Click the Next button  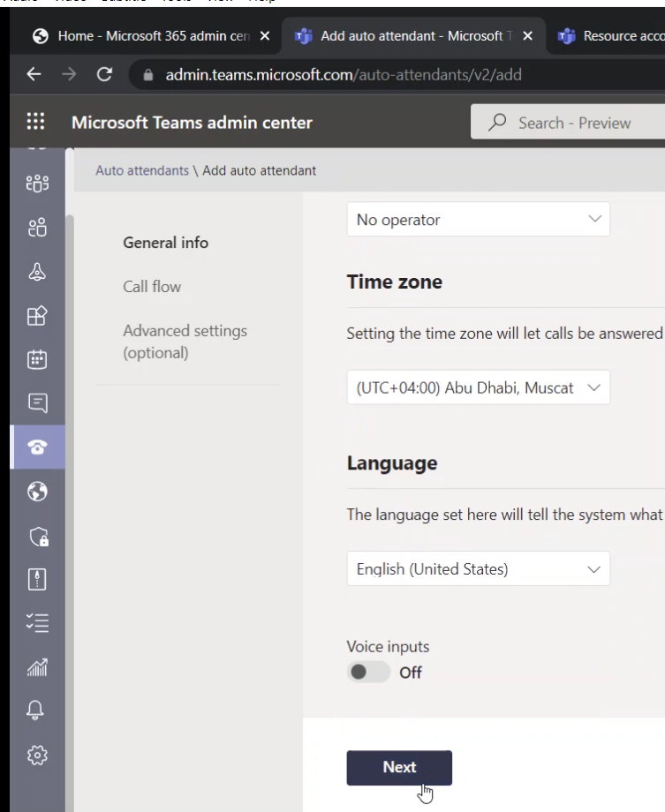tap(398, 767)
